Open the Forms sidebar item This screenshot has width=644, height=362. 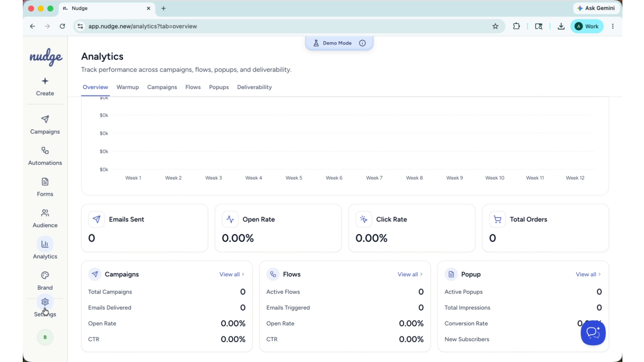tap(45, 187)
